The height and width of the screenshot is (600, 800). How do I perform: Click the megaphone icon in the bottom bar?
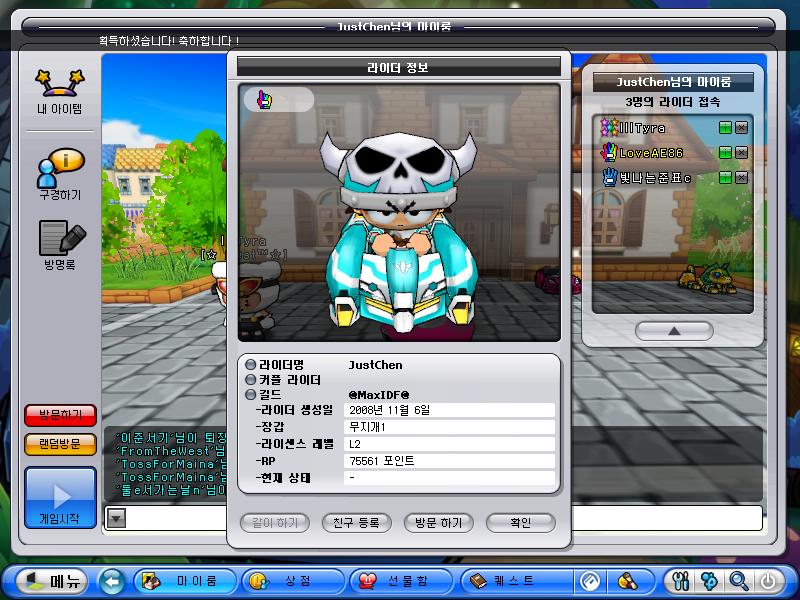coord(627,581)
